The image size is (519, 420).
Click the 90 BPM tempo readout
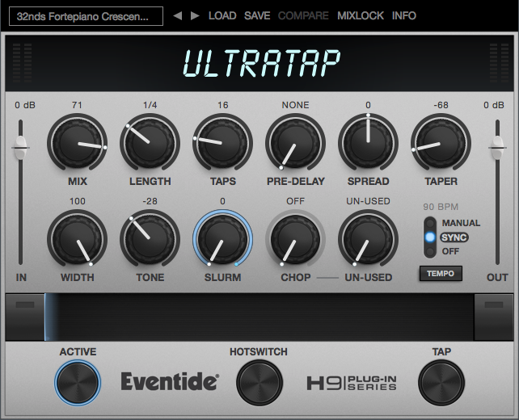441,207
